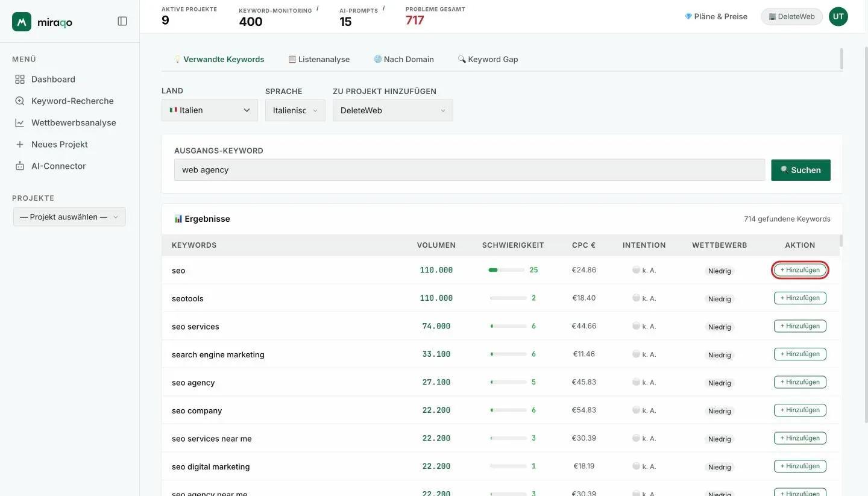Viewport: 868px width, 496px height.
Task: Sort by the CPC € column header
Action: tap(583, 245)
